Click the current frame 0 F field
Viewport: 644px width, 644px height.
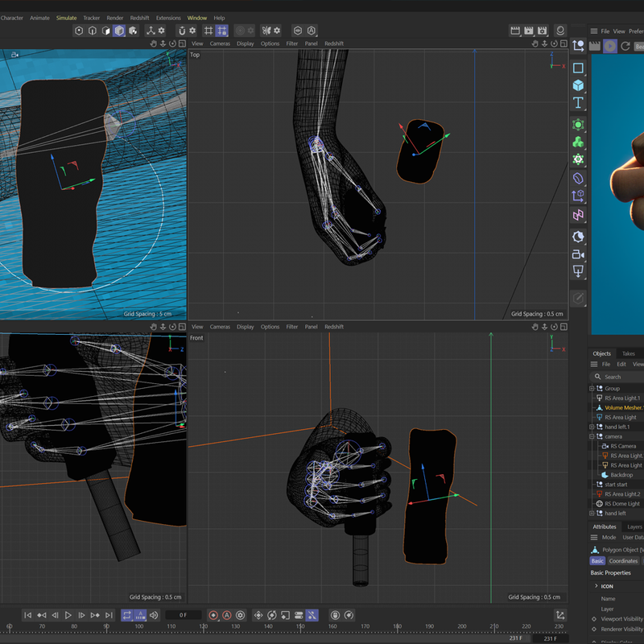coord(184,615)
